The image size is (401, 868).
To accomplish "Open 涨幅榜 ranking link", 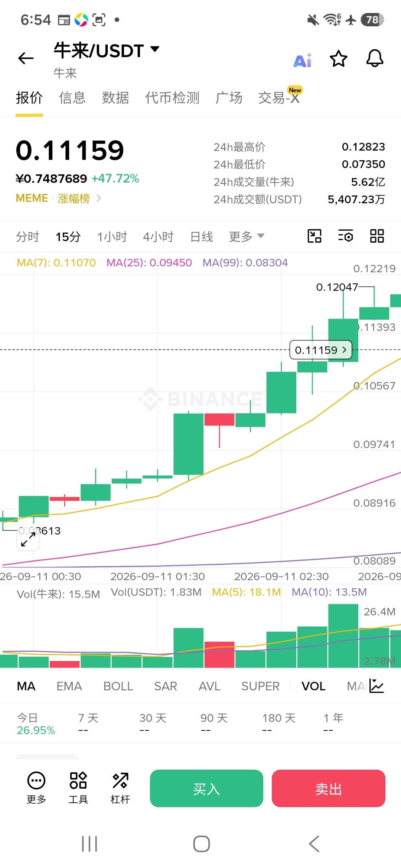I will click(74, 198).
